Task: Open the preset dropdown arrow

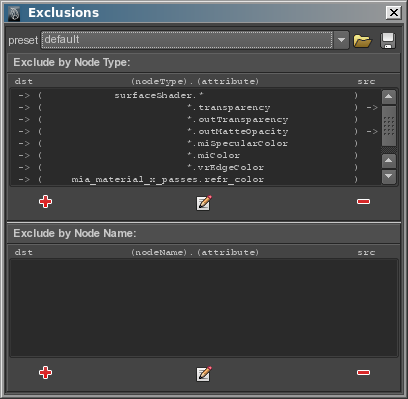Action: click(341, 40)
